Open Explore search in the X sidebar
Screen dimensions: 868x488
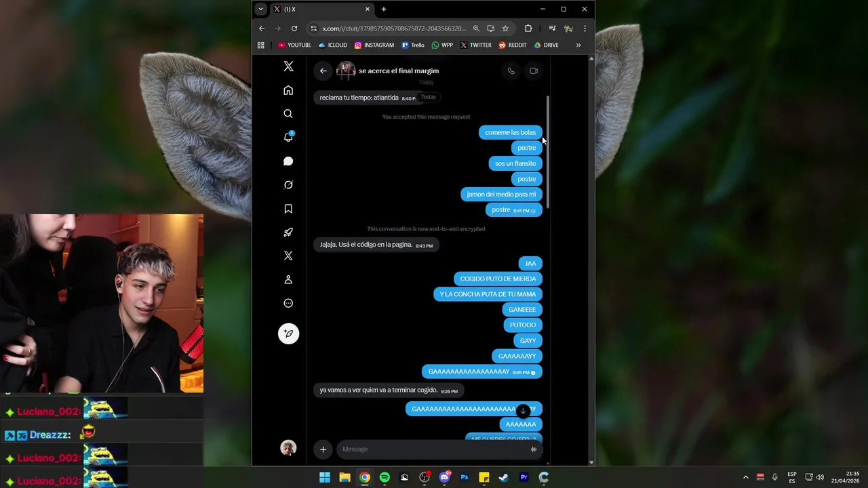(288, 114)
